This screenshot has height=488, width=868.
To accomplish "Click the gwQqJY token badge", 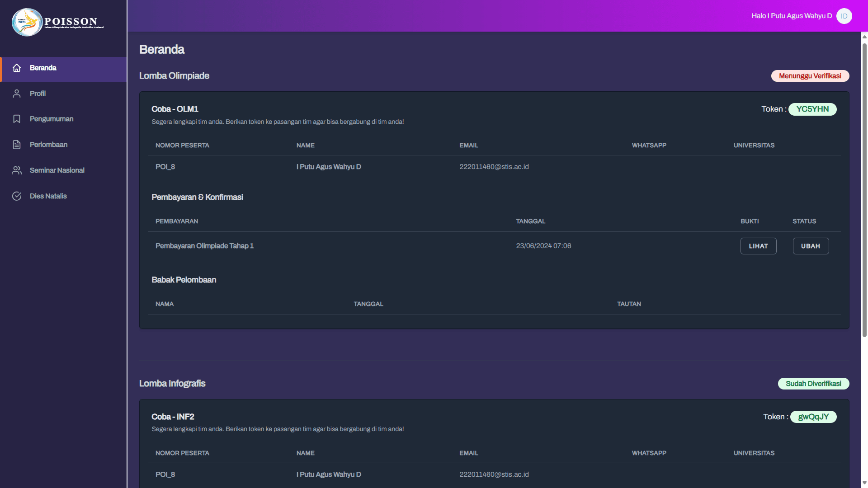I will coord(813,417).
